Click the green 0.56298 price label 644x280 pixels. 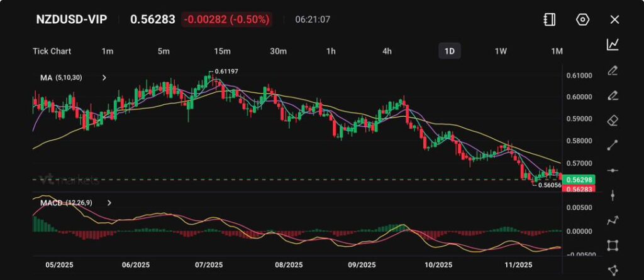coord(577,180)
